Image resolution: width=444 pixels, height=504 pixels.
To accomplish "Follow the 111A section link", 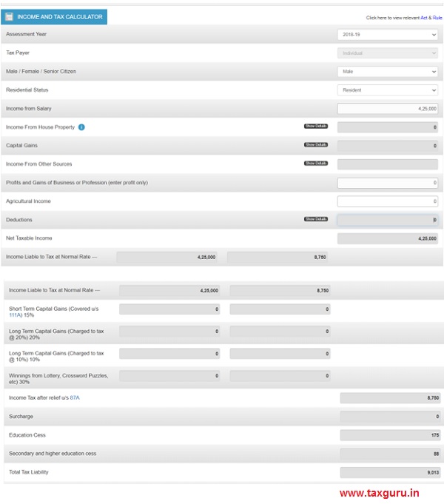I will (16, 315).
